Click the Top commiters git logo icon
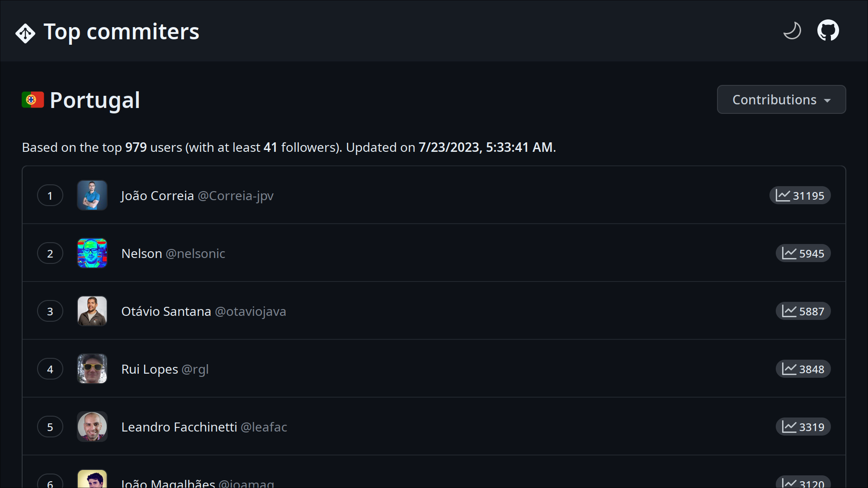The image size is (868, 488). [25, 33]
